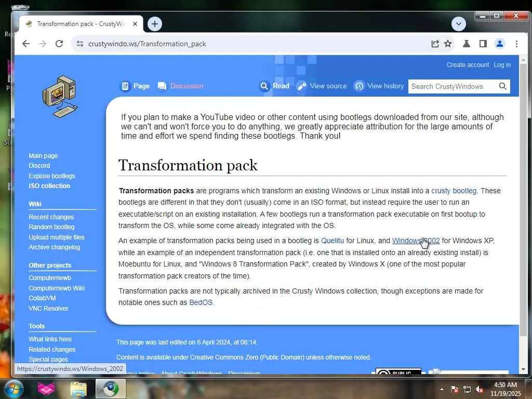Click the network tray icon
The height and width of the screenshot is (399, 532).
pyautogui.click(x=467, y=389)
